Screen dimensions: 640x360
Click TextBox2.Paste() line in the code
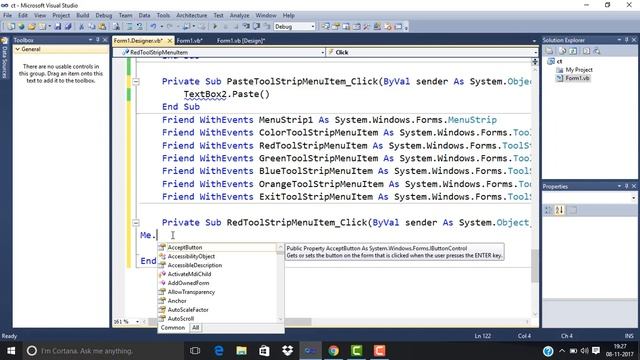click(x=227, y=94)
